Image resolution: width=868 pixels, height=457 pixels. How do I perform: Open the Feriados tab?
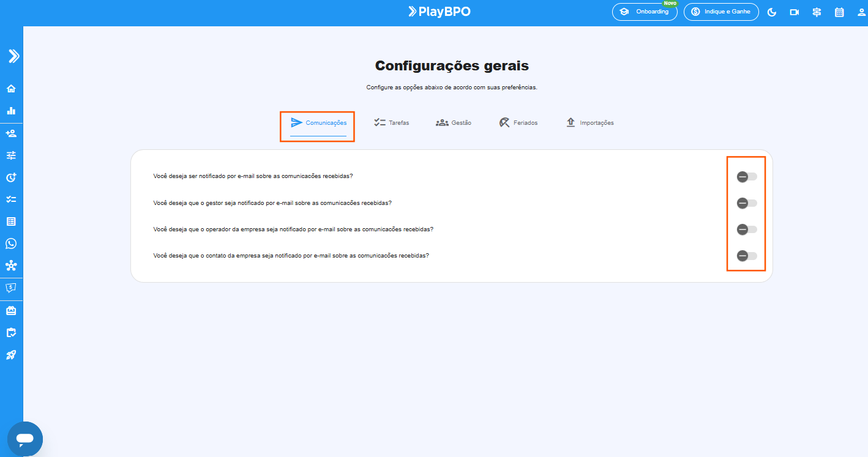pyautogui.click(x=518, y=123)
